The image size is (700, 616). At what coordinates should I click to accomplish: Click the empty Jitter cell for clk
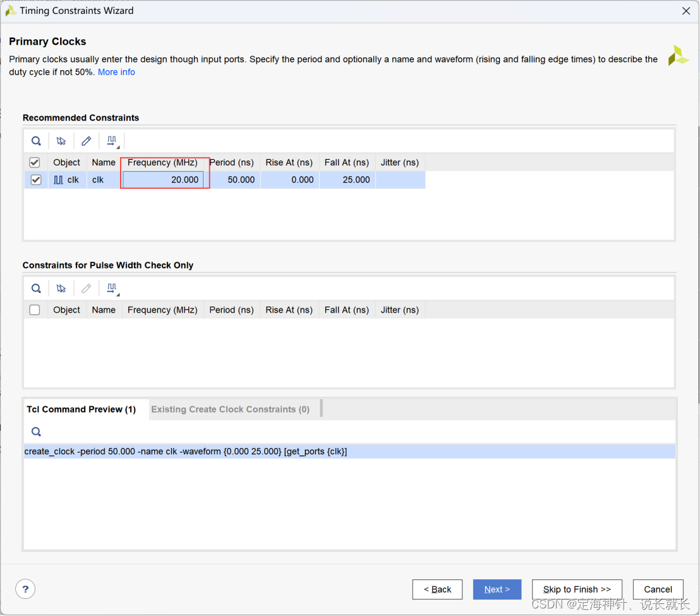[x=401, y=180]
